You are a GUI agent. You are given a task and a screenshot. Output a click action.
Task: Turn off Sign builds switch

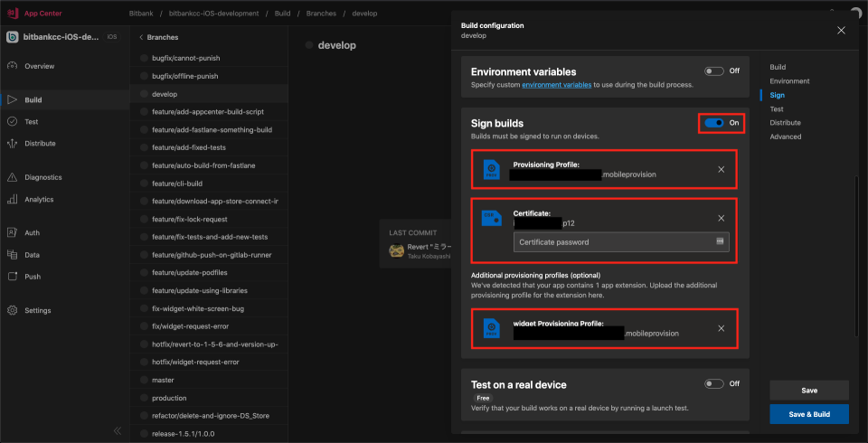point(714,123)
